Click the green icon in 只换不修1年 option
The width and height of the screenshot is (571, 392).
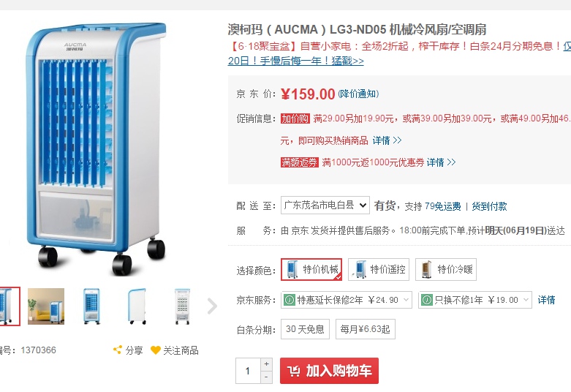426,300
